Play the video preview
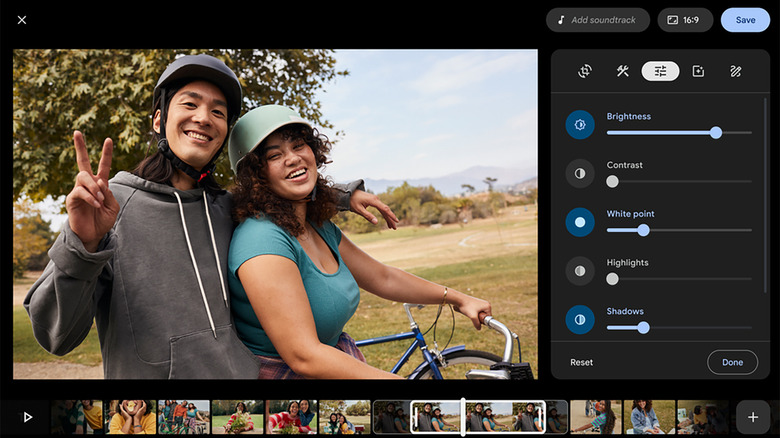The height and width of the screenshot is (438, 780). [x=28, y=417]
